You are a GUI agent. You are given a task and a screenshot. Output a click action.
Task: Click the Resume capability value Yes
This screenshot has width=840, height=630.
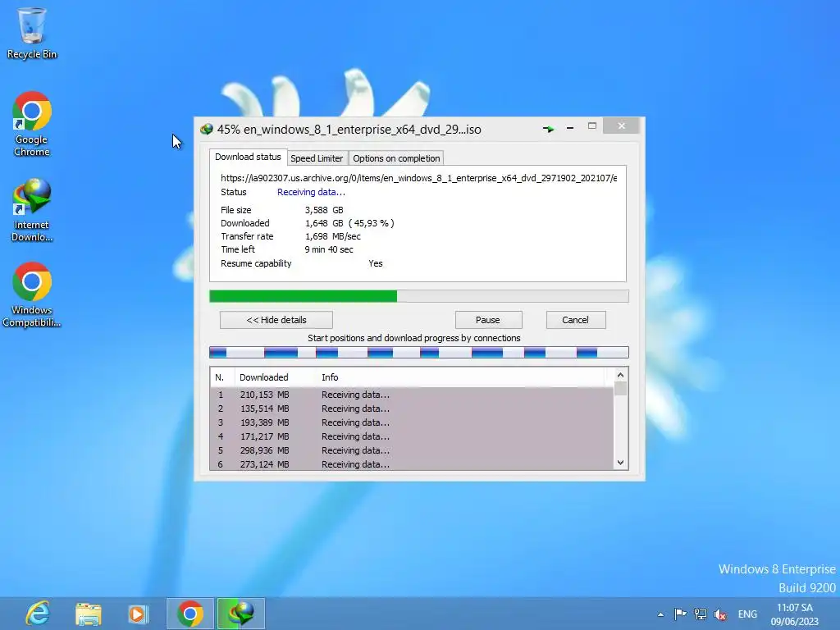pyautogui.click(x=376, y=263)
